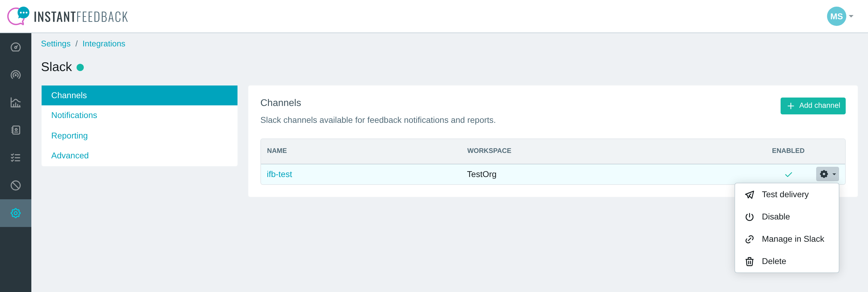The width and height of the screenshot is (868, 292).
Task: Click the Slack channels description text
Action: [377, 120]
